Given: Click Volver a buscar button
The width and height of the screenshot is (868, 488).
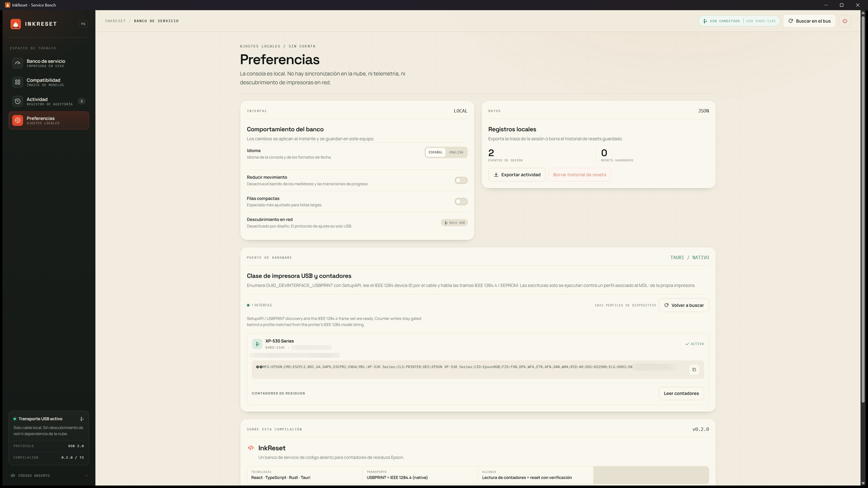Looking at the screenshot, I should point(684,305).
